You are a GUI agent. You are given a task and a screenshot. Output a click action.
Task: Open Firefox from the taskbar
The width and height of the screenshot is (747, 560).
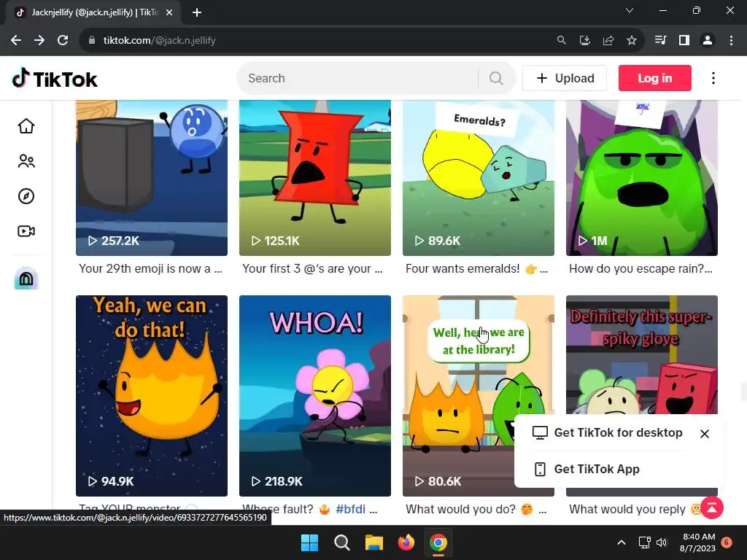point(406,542)
